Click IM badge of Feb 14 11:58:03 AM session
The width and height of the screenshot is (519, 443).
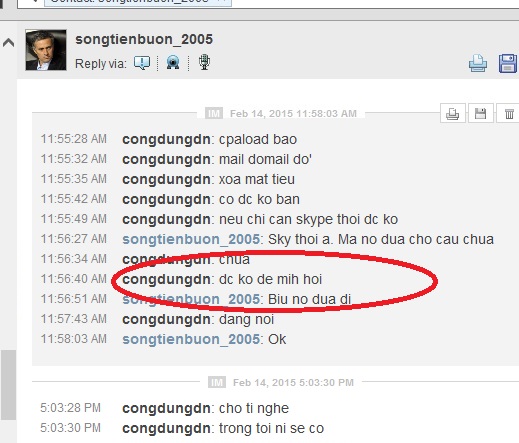(x=214, y=113)
